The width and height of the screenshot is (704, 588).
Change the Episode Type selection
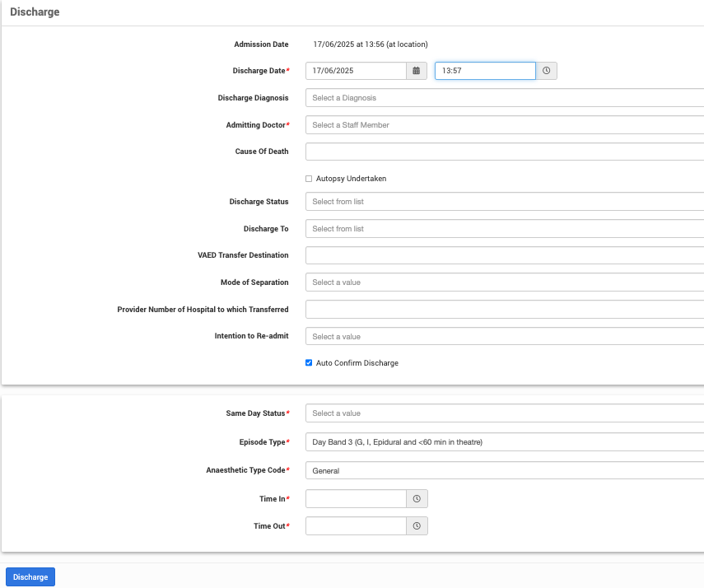(x=504, y=442)
